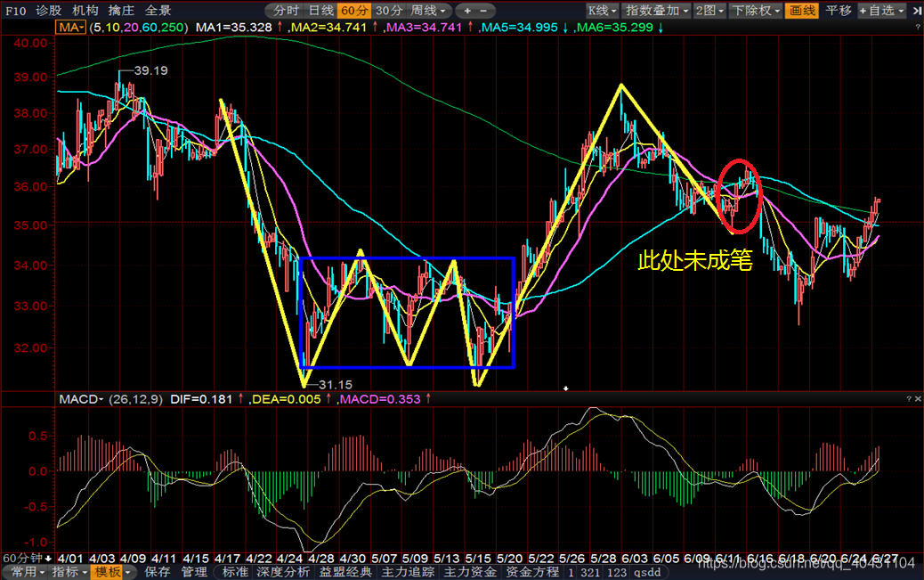
Task: Open the 指标 indicators dropdown
Action: [69, 572]
